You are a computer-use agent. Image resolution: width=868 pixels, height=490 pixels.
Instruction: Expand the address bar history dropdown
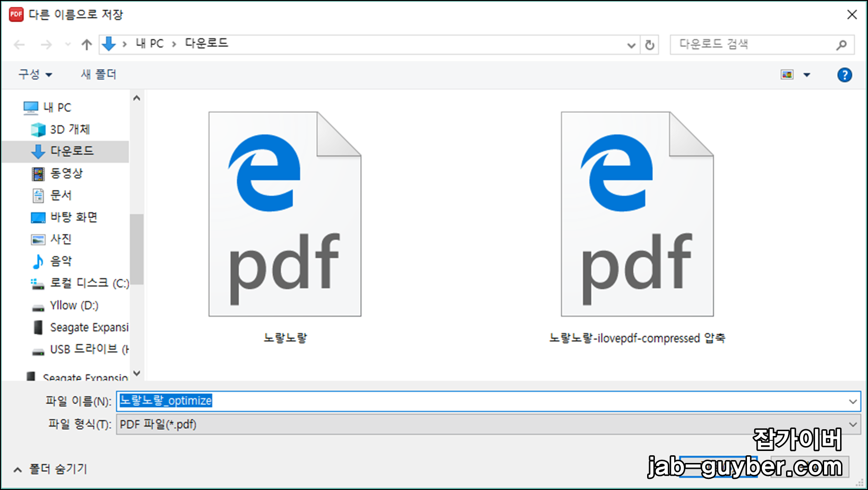click(631, 45)
